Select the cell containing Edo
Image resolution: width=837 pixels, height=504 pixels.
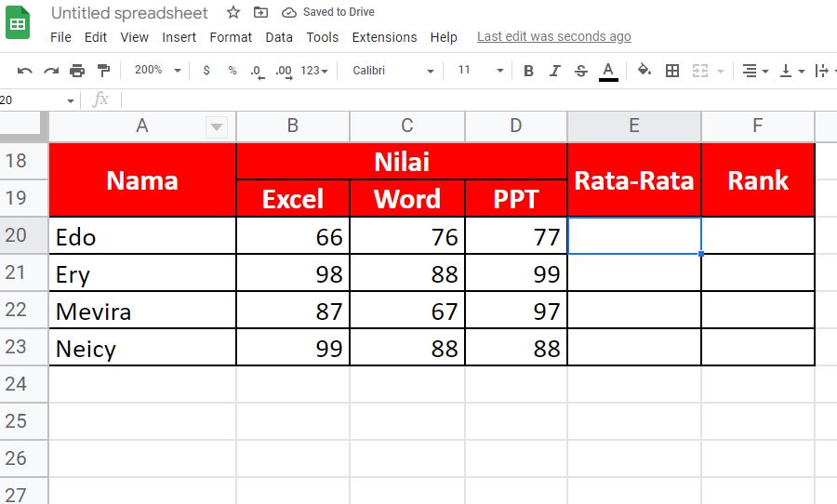point(142,235)
